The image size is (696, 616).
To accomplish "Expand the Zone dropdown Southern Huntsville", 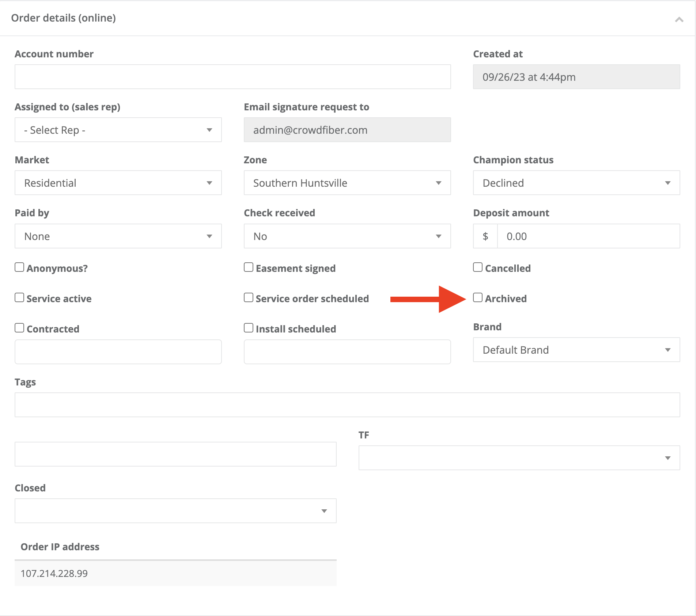I will pyautogui.click(x=347, y=183).
